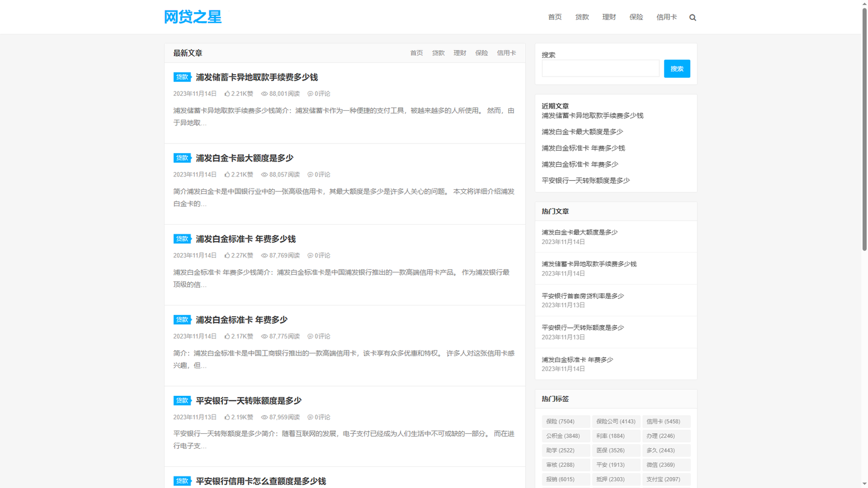Open 浦发白金卡最大额度是多少 under 近期文章

(582, 132)
